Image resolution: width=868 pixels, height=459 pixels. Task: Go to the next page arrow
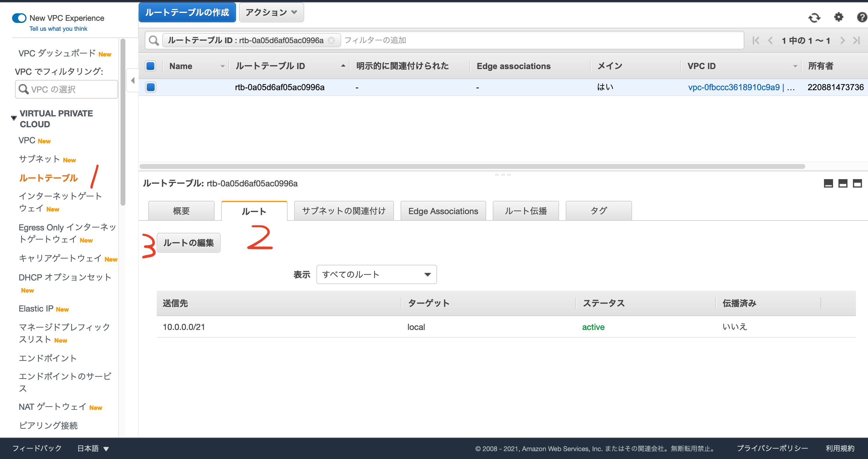coord(842,40)
